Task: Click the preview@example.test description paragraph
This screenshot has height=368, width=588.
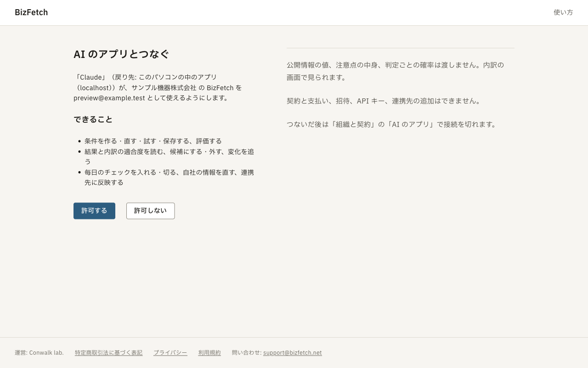Action: point(158,87)
